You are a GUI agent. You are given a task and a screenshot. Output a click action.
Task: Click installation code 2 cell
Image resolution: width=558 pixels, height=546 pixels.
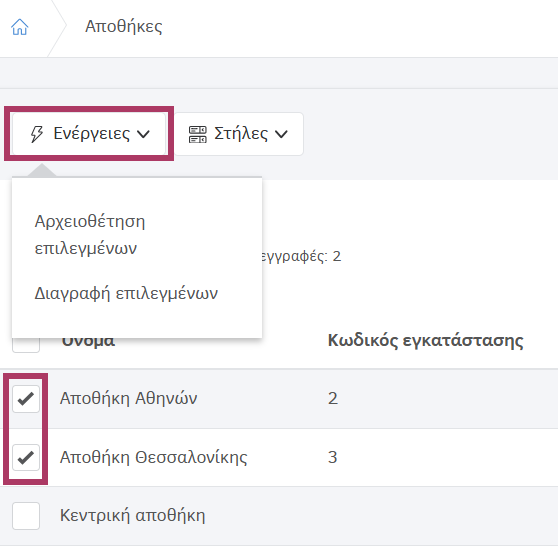[333, 398]
